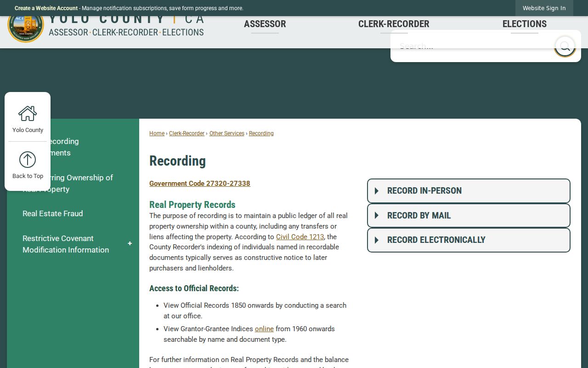Open Restrictive Covenant Modification Information item
Image resolution: width=588 pixels, height=368 pixels.
(66, 244)
